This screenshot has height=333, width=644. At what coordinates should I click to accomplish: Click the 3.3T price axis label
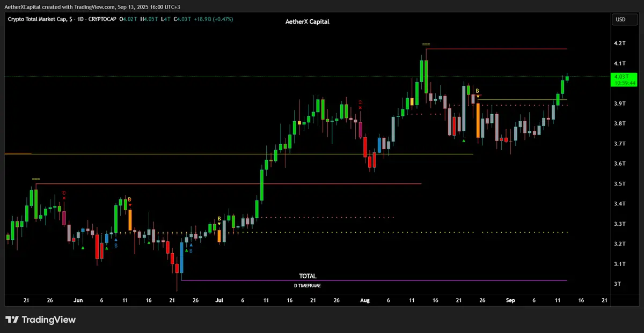point(620,224)
